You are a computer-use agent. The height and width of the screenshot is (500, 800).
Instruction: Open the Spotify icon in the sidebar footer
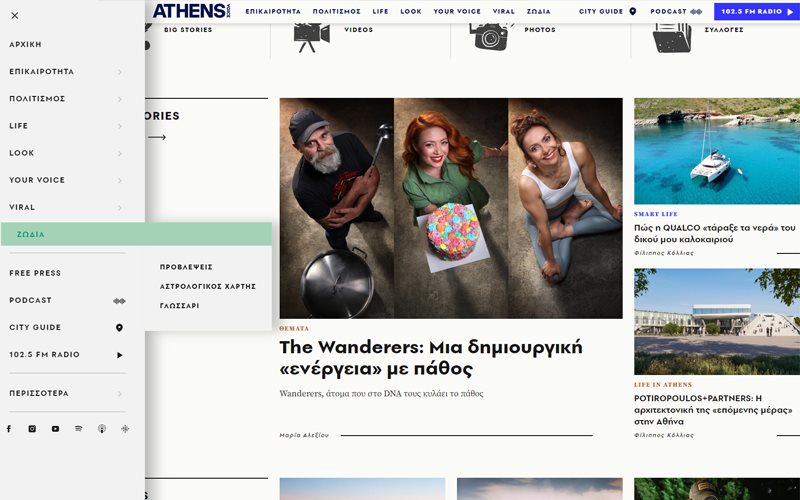[79, 429]
